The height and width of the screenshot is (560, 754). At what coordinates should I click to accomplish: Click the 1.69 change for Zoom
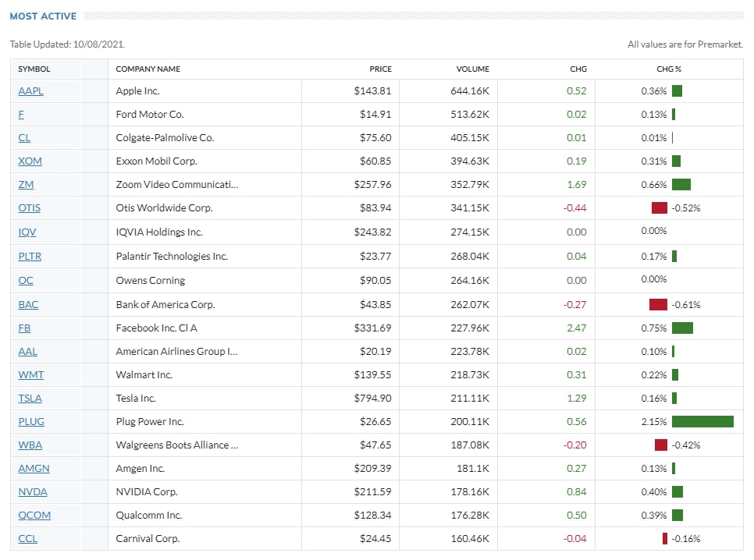577,185
